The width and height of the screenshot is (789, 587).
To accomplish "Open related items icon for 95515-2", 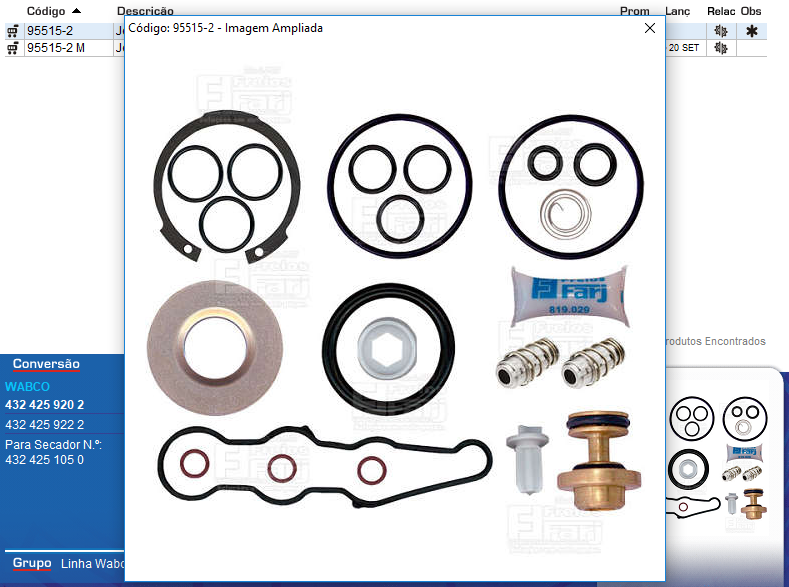I will click(720, 31).
